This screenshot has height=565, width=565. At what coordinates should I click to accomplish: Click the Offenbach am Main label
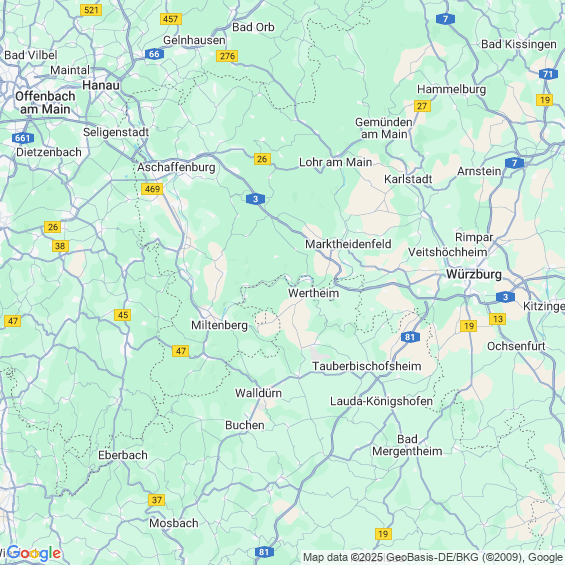(45, 103)
